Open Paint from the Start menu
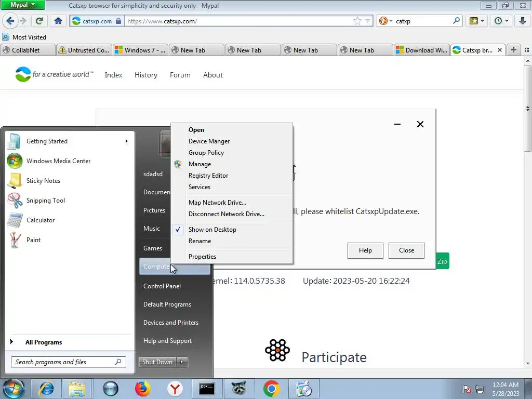532x399 pixels. tap(69, 240)
